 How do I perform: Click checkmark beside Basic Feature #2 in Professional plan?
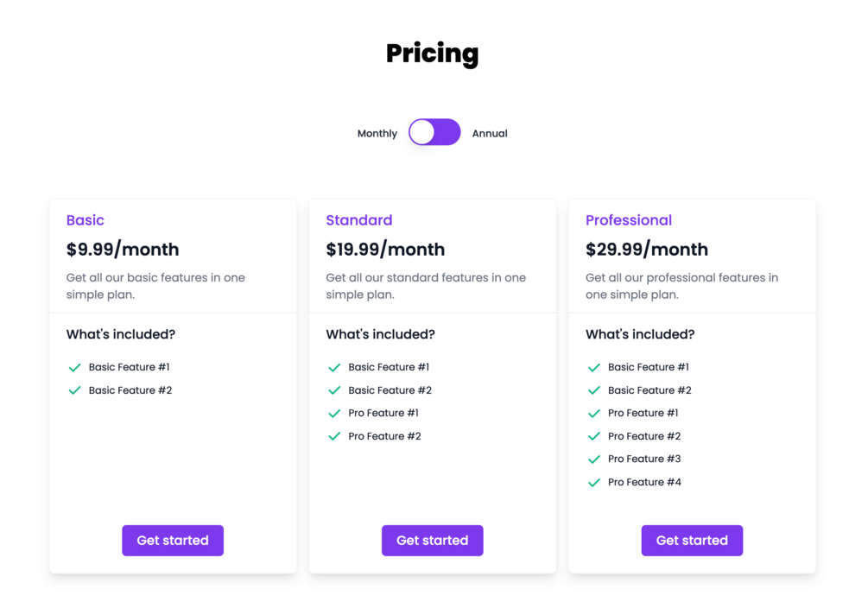[x=594, y=390]
